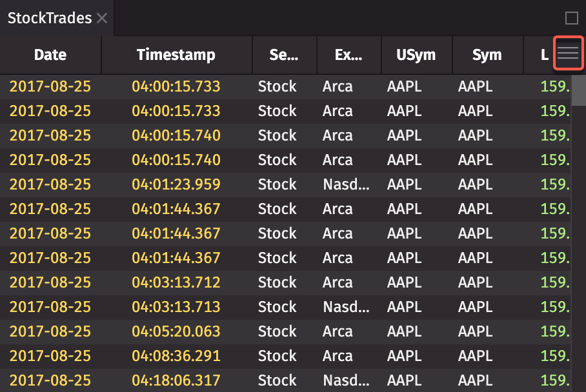586x392 pixels.
Task: Click the 04:05:20.063 timestamp cell
Action: [x=176, y=331]
